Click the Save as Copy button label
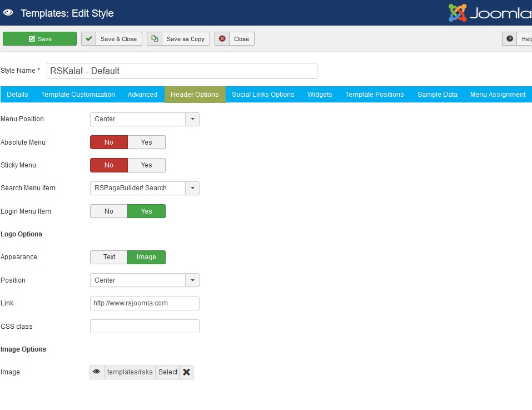This screenshot has height=410, width=532. tap(186, 39)
